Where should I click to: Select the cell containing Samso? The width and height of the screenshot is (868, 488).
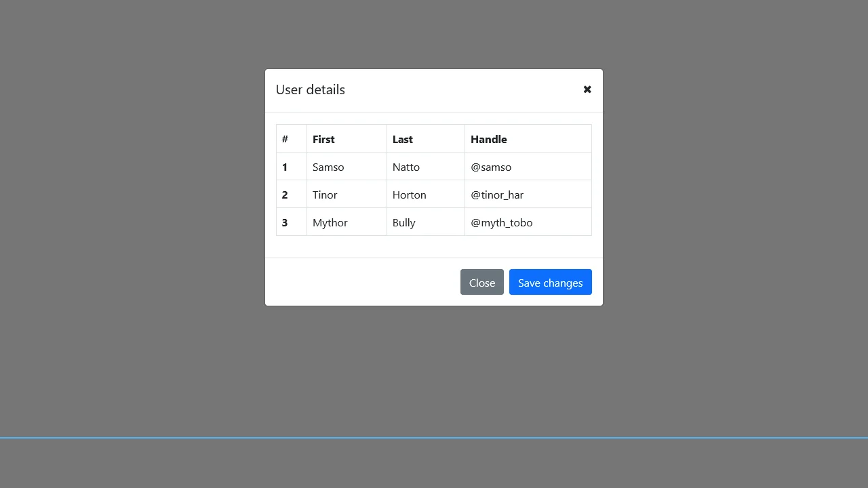[328, 167]
